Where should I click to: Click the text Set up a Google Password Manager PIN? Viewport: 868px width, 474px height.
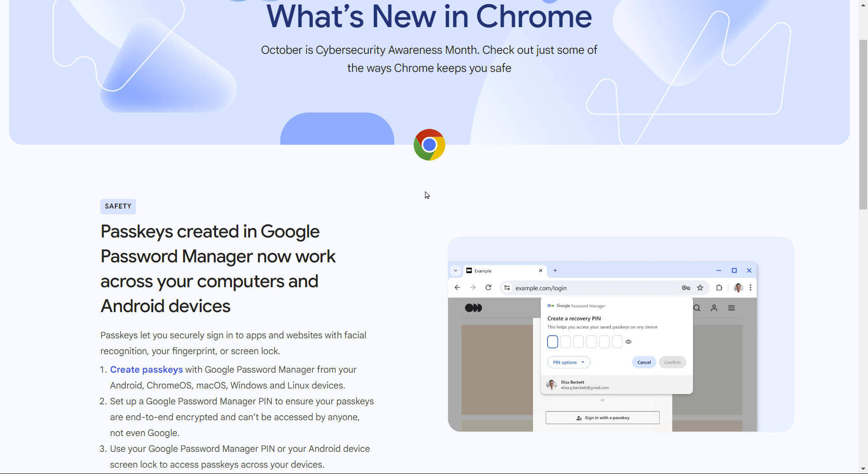(191, 401)
